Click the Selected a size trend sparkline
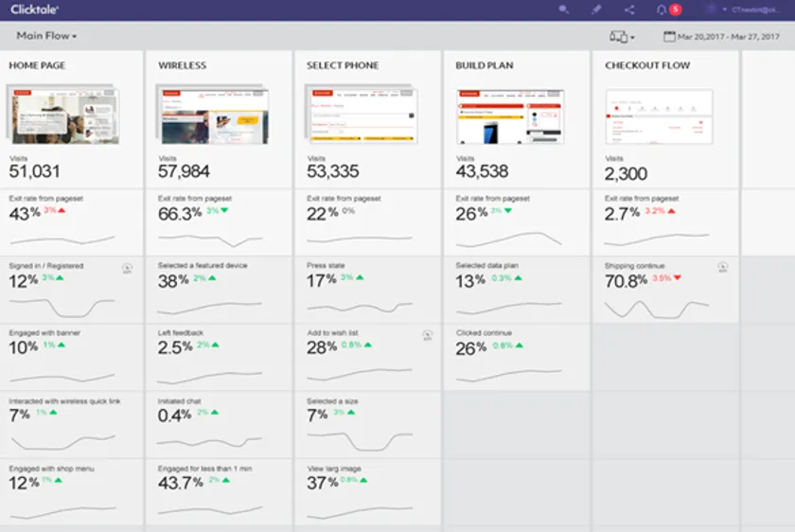Viewport: 795px width, 532px height. [x=359, y=441]
